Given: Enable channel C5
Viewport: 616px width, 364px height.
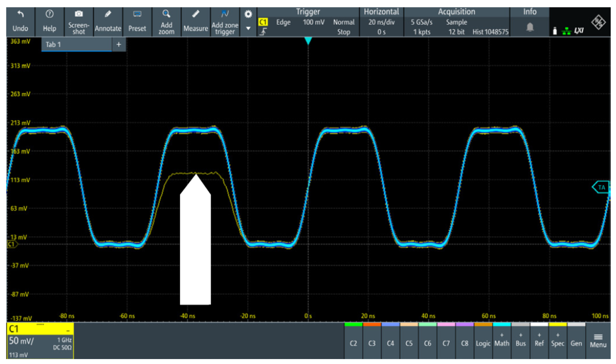Looking at the screenshot, I should coord(409,343).
